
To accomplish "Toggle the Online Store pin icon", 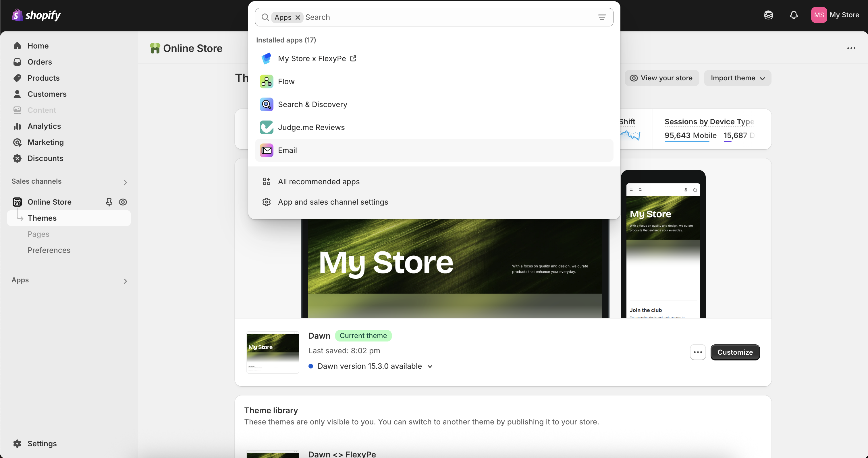I will 109,202.
